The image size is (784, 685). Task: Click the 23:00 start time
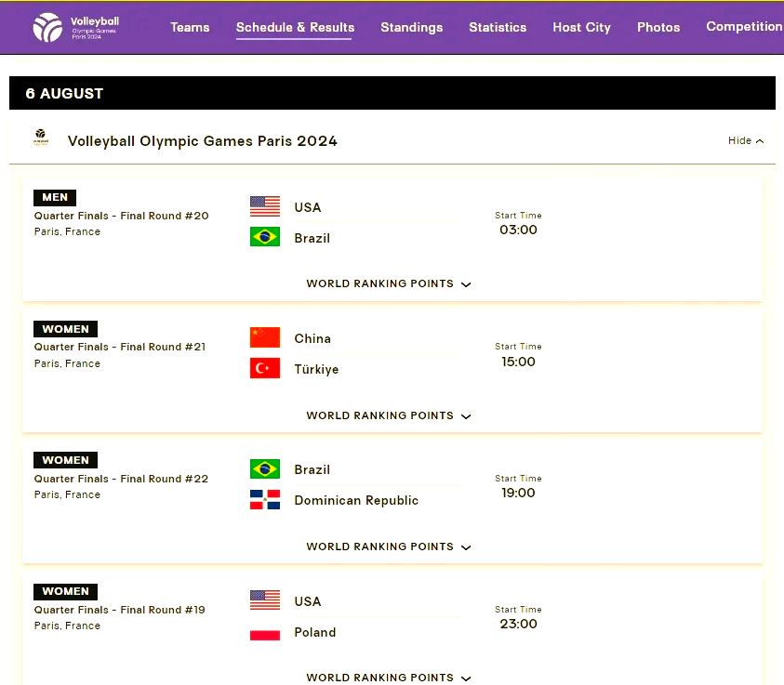click(x=519, y=624)
